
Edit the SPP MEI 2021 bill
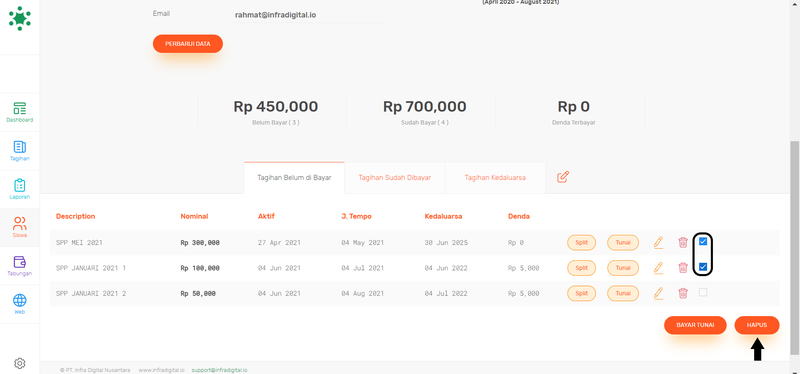click(x=658, y=242)
